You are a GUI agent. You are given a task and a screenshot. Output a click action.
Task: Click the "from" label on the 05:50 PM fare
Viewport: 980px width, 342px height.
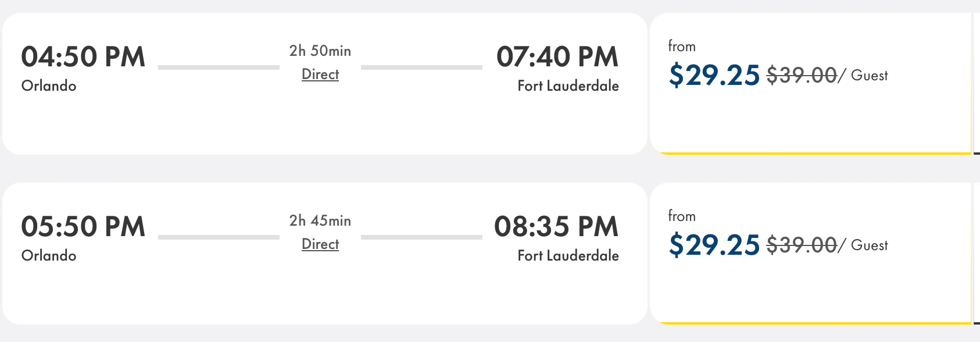click(x=682, y=216)
